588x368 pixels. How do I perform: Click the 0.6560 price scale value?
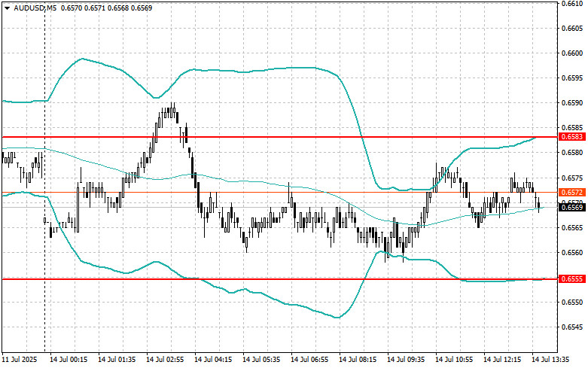point(572,252)
